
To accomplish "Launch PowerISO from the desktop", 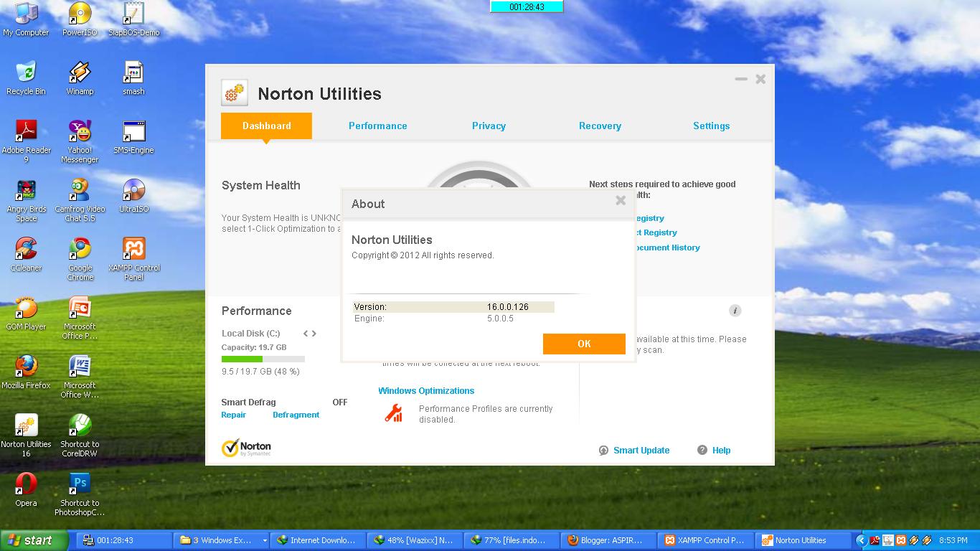I will click(80, 19).
